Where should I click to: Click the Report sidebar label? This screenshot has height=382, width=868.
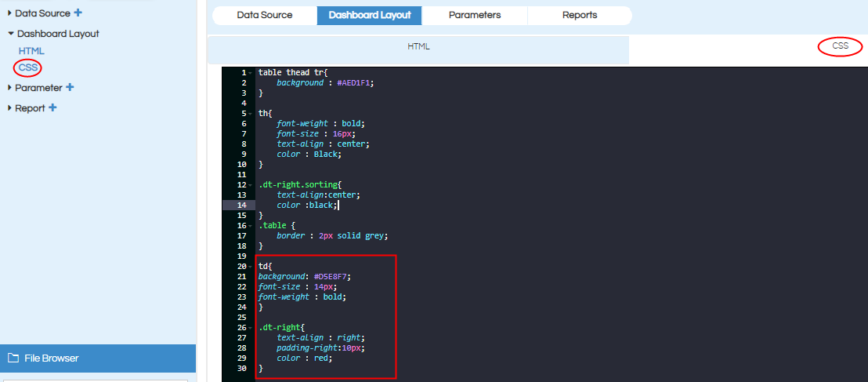(x=30, y=108)
